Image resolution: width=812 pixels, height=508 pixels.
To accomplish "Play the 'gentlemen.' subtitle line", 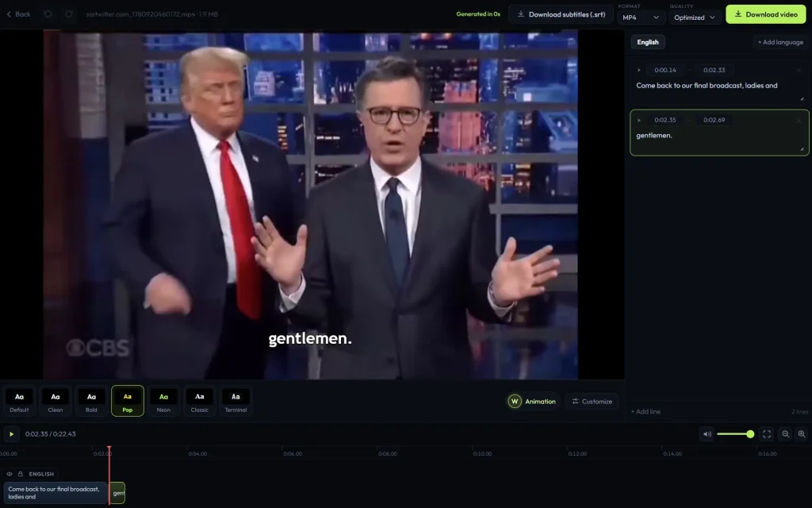I will (x=639, y=120).
